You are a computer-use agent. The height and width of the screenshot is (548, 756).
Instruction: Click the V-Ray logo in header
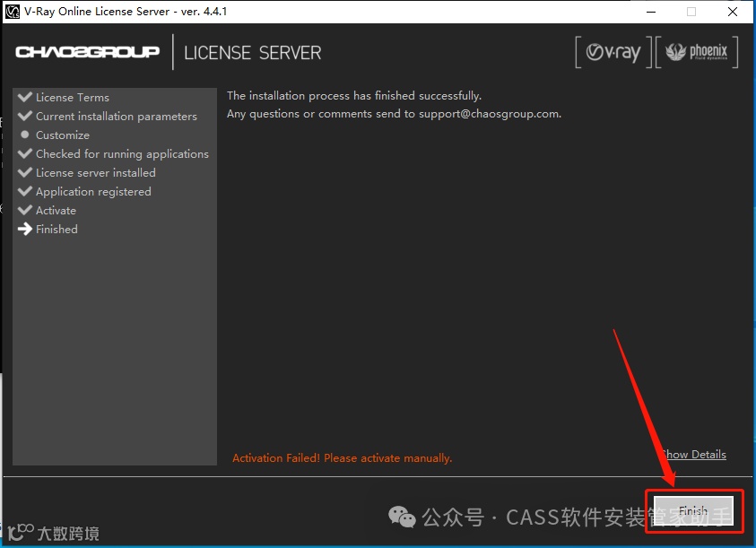click(x=613, y=52)
